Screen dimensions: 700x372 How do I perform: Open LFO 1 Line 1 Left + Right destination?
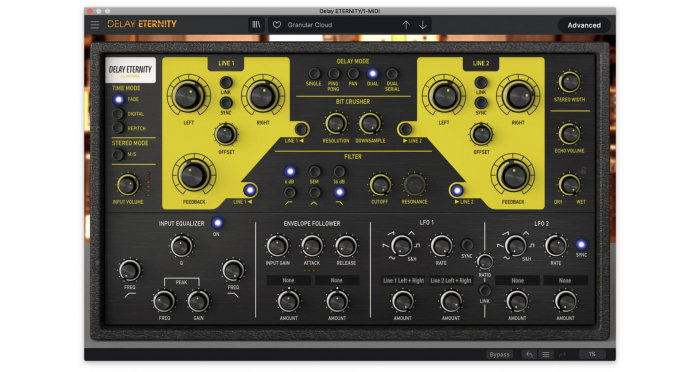pos(403,280)
